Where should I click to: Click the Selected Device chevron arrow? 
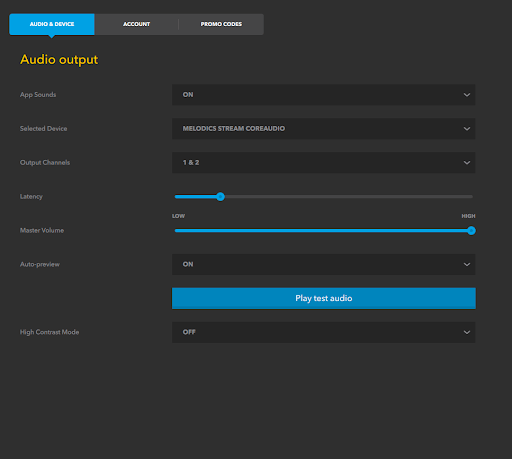[467, 129]
